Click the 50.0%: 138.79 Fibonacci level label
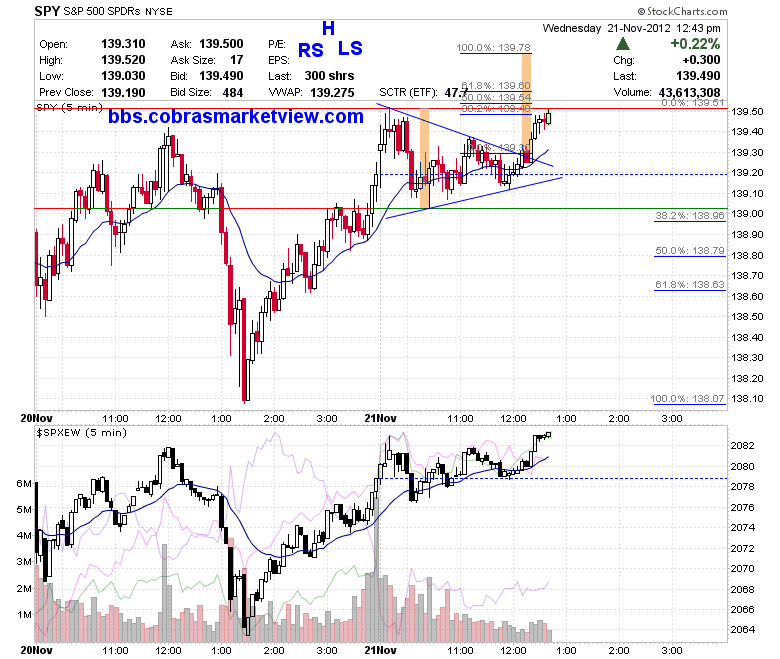The height and width of the screenshot is (659, 780). click(x=689, y=250)
